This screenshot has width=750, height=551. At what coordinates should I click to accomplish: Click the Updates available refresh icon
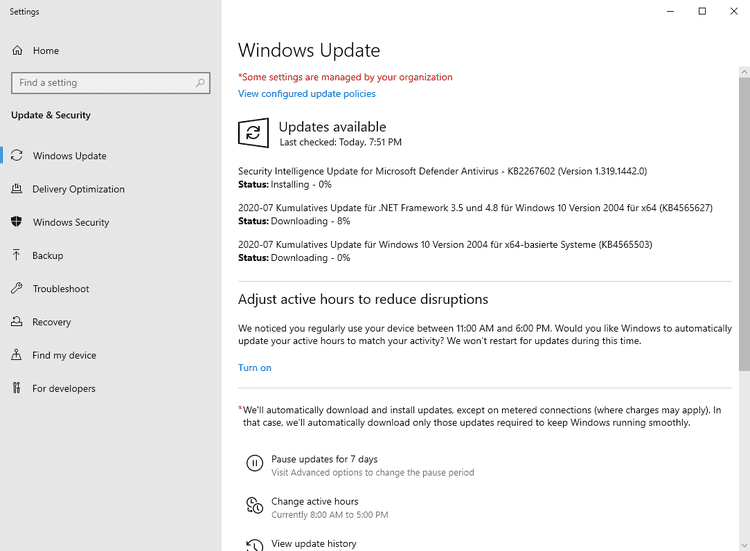coord(253,132)
